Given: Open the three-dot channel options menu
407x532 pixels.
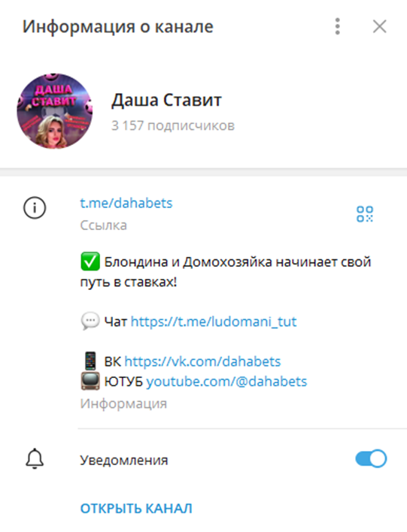Looking at the screenshot, I should 337,26.
